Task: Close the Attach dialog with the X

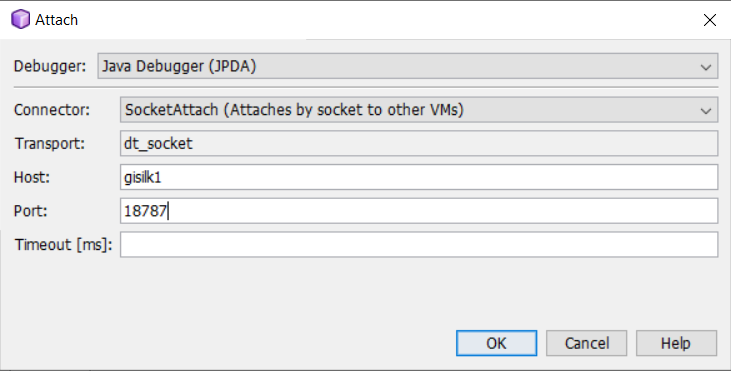Action: coord(710,20)
